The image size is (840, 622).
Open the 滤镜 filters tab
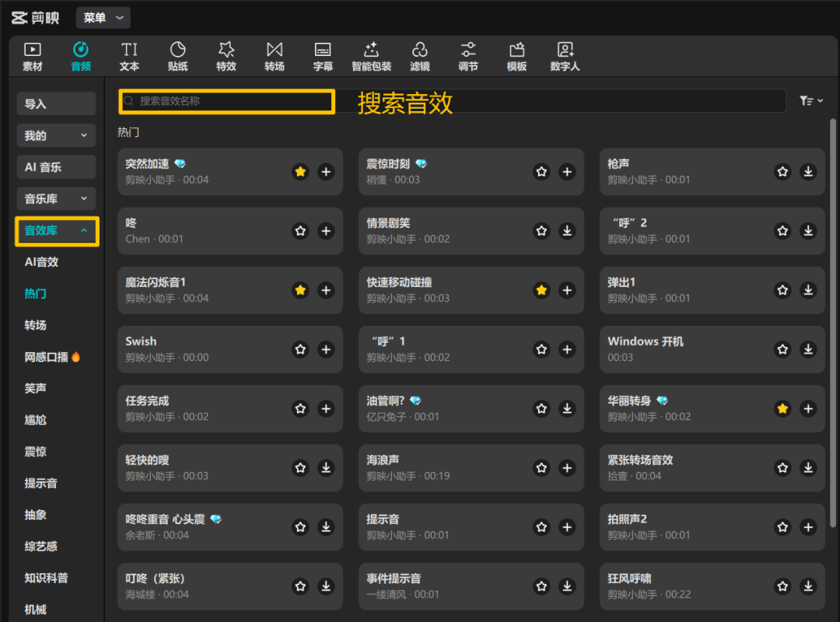(x=420, y=56)
